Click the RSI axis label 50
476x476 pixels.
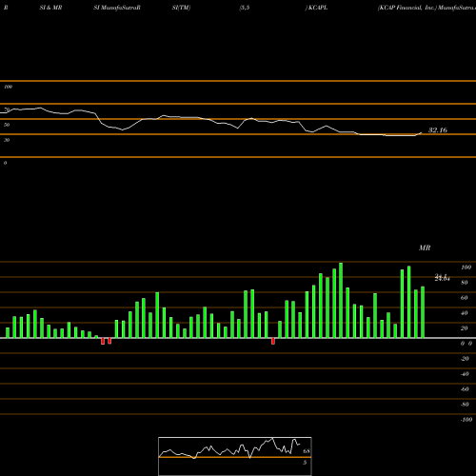click(x=7, y=125)
